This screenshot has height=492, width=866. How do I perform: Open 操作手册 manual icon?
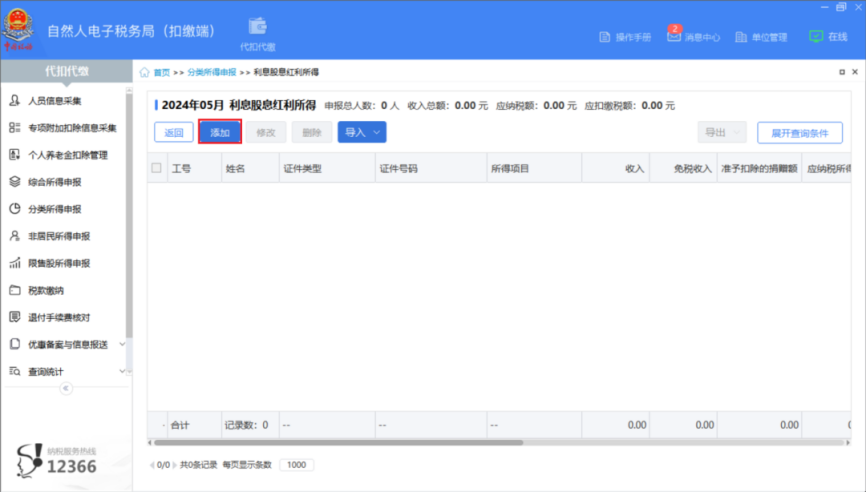605,37
